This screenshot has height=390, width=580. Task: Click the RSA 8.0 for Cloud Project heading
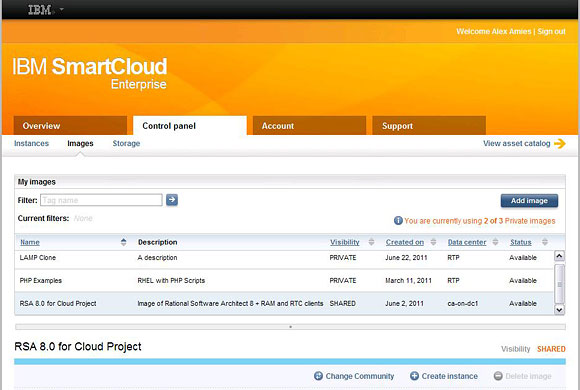tap(78, 347)
